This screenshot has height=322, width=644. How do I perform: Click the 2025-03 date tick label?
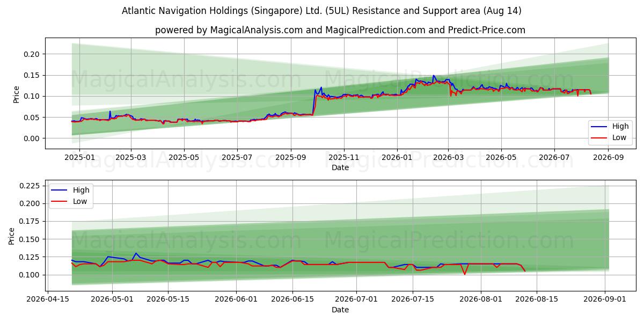(x=131, y=158)
